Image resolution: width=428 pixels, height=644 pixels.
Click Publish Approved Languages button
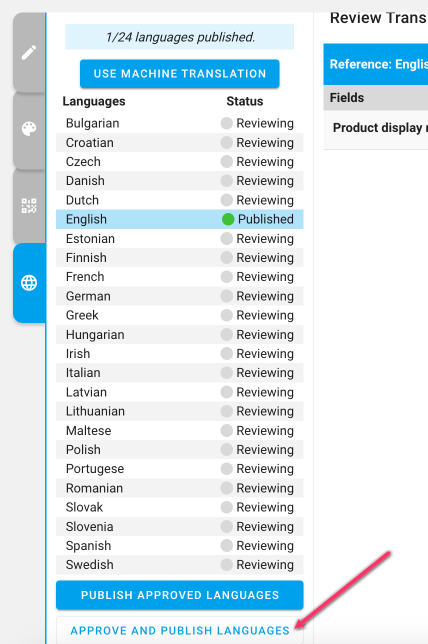click(180, 595)
